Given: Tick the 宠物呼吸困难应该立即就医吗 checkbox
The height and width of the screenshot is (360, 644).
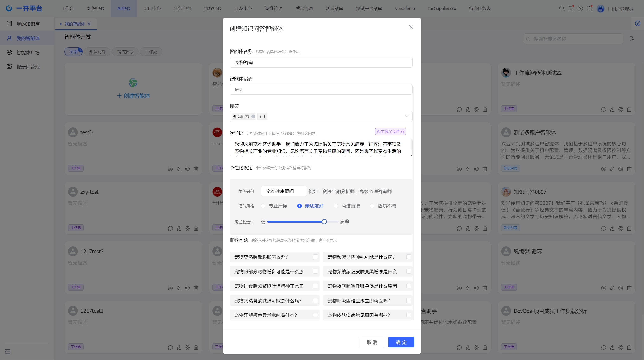Looking at the screenshot, I should [x=408, y=300].
